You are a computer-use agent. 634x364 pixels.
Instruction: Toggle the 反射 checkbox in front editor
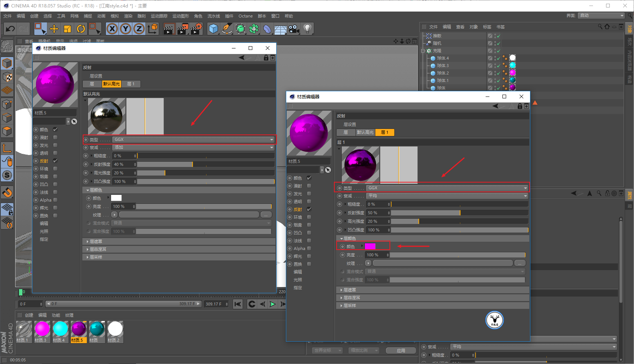309,209
